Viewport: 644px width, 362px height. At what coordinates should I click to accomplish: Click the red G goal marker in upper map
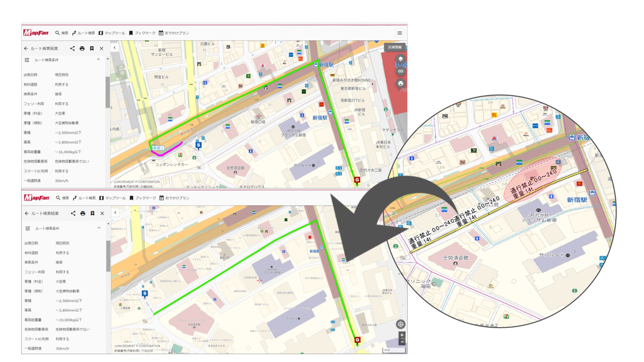tap(357, 180)
